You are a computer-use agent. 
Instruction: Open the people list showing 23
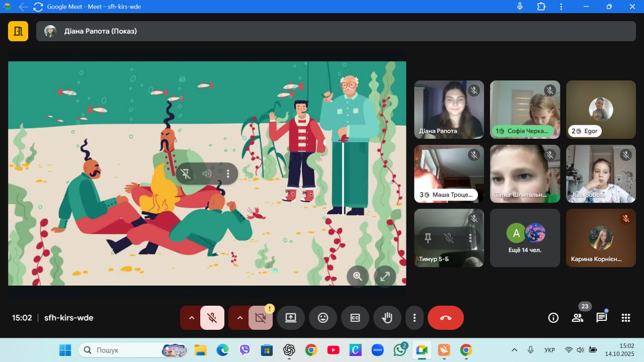click(577, 318)
